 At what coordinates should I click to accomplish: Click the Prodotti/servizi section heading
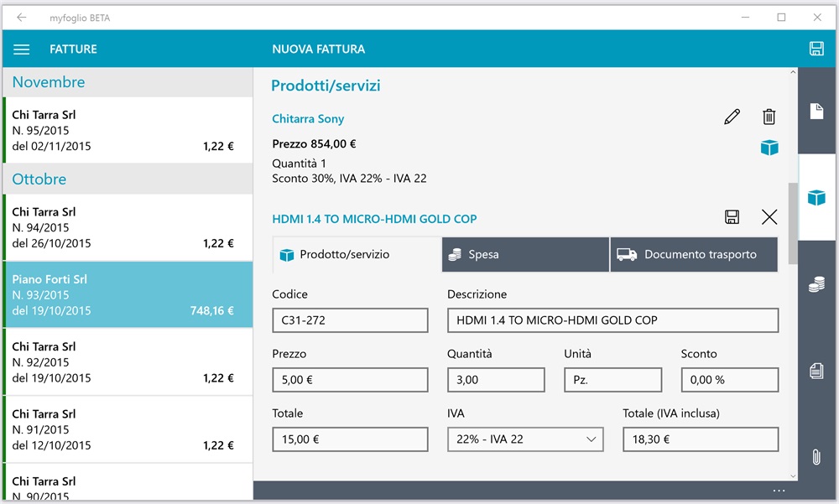point(326,86)
